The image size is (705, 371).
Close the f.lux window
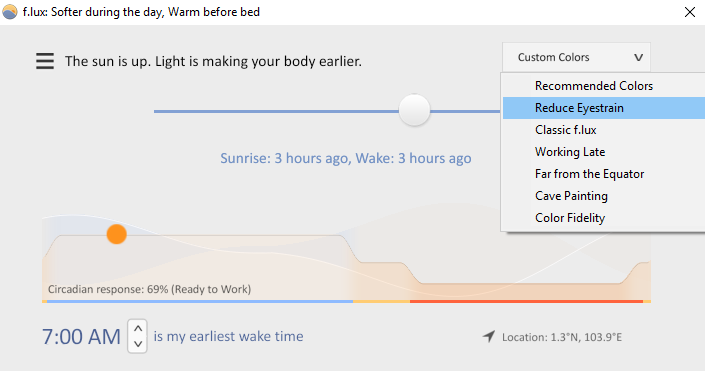tap(690, 12)
